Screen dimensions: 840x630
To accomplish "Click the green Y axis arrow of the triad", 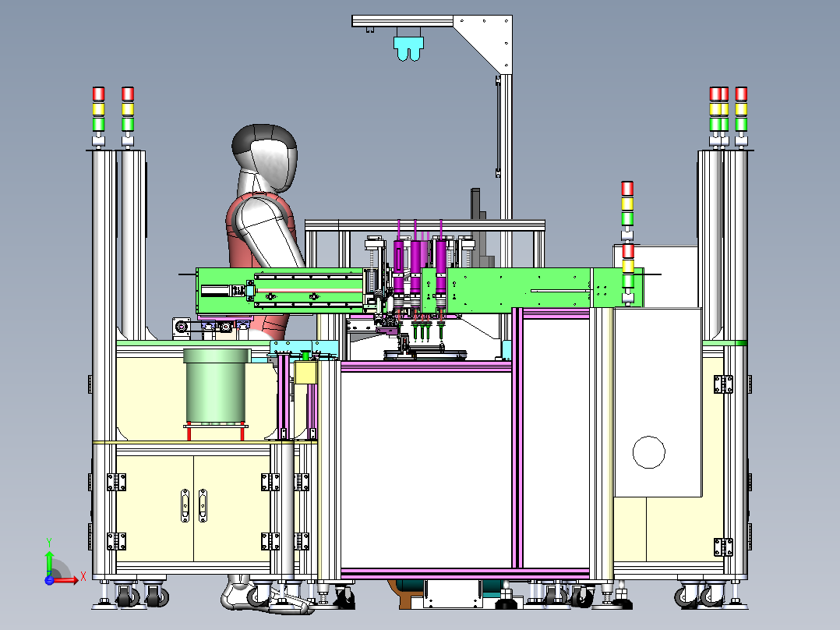I will pos(49,563).
